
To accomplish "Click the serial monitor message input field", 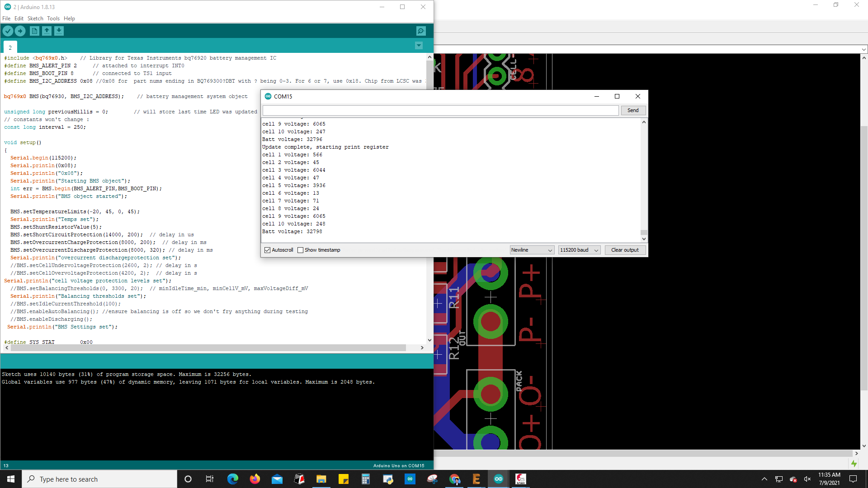I will click(x=440, y=110).
